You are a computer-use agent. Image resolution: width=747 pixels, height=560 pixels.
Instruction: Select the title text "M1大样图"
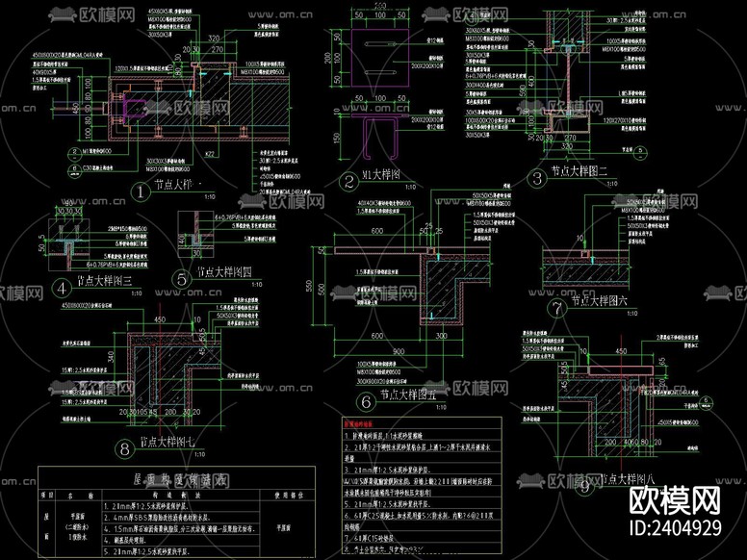[381, 175]
